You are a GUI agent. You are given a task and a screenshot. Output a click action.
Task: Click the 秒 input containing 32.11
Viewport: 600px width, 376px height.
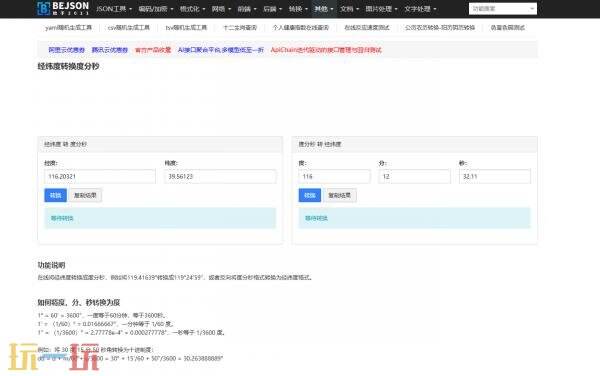pos(495,176)
